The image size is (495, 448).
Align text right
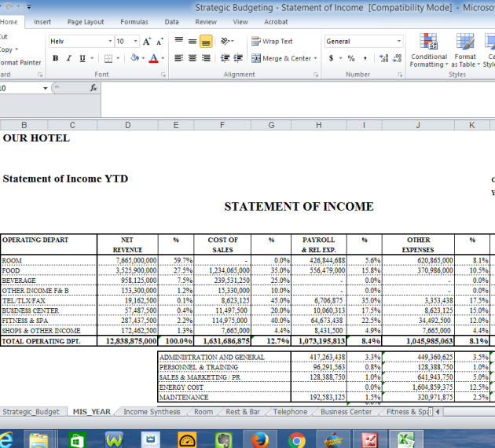pos(206,58)
